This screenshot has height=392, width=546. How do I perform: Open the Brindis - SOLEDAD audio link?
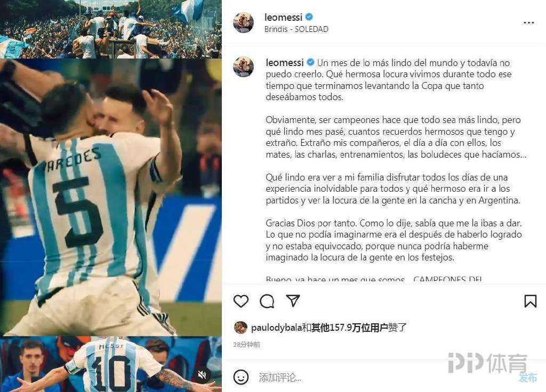click(x=296, y=29)
